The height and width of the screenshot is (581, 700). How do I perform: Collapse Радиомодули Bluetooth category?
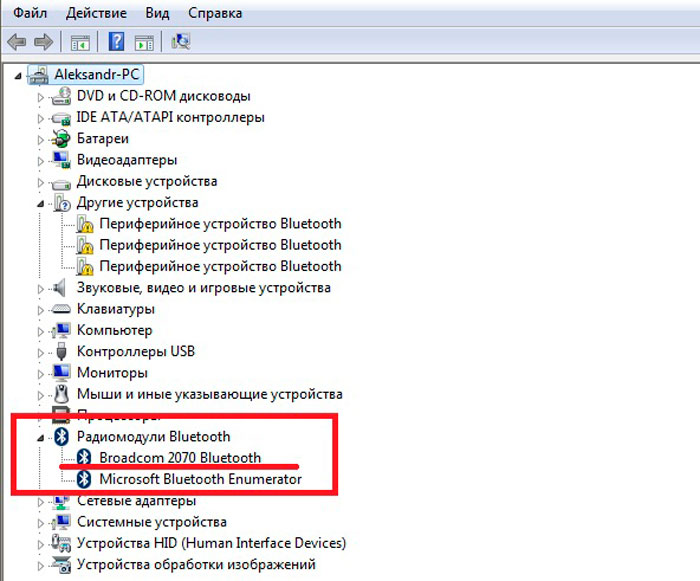tap(41, 438)
